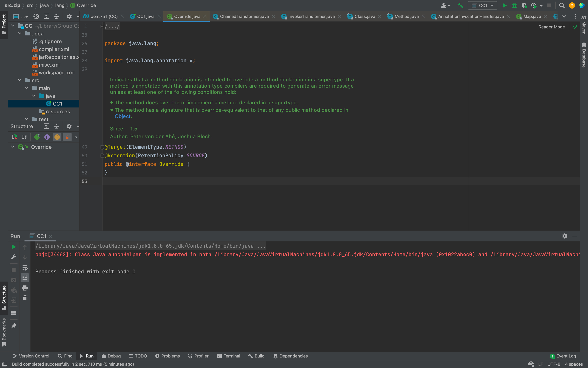588x368 pixels.
Task: Toggle Show Properties filter in Structure
Action: point(47,137)
